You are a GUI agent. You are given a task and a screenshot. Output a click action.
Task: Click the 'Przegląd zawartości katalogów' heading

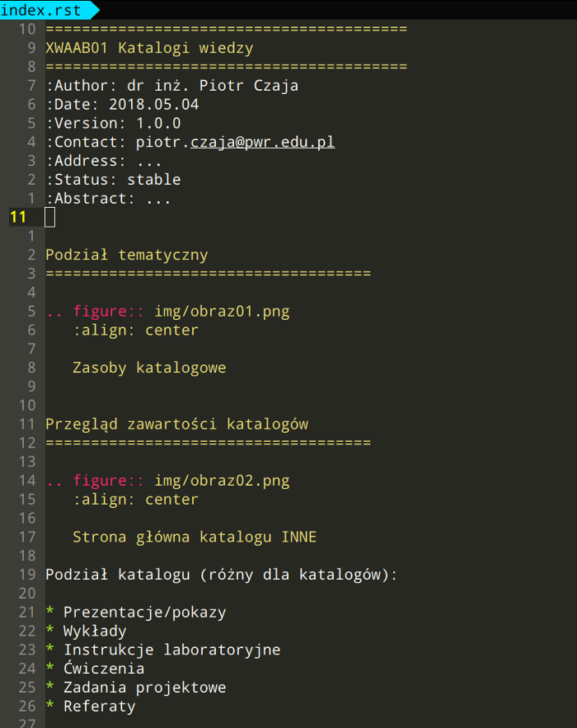177,425
